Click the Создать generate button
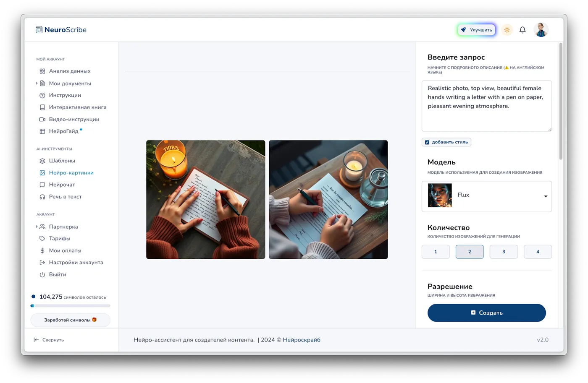This screenshot has height=383, width=588. tap(487, 313)
